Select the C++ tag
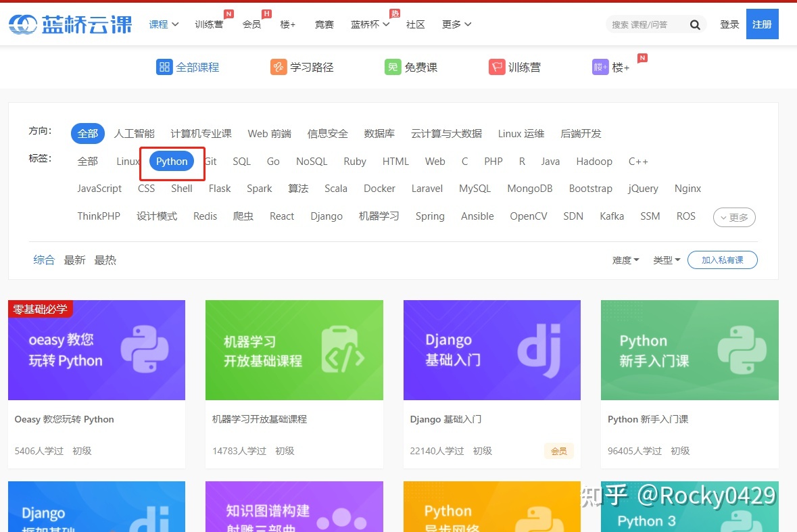Viewport: 797px width, 532px height. click(x=638, y=162)
